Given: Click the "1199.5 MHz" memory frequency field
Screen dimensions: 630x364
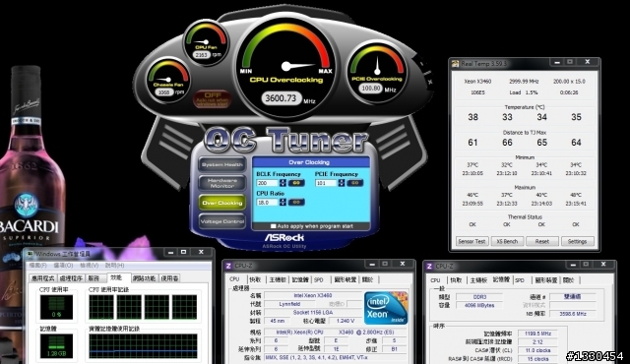Looking at the screenshot, I should 537,334.
